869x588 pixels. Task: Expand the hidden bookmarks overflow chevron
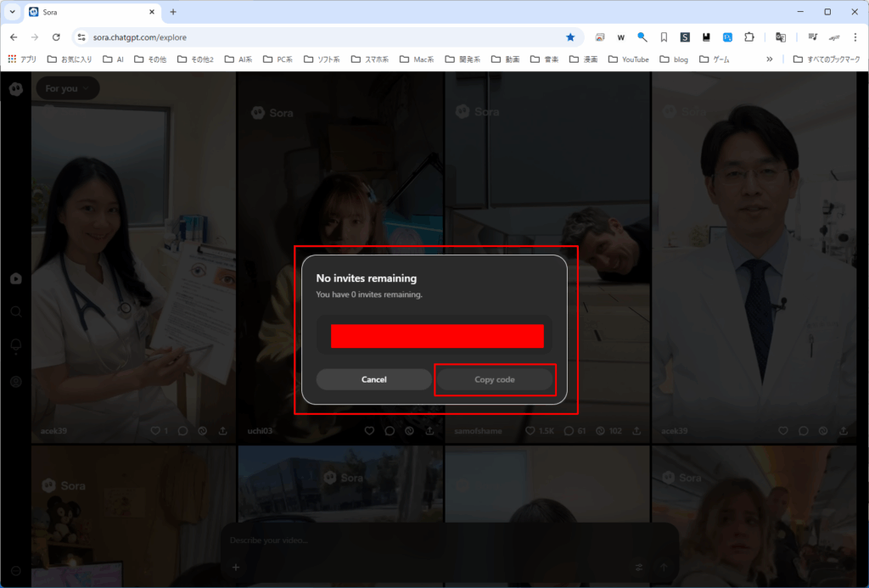[770, 59]
